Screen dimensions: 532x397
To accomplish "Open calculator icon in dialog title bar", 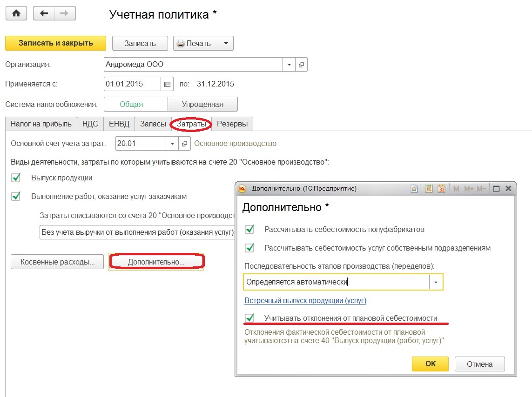I will point(429,189).
